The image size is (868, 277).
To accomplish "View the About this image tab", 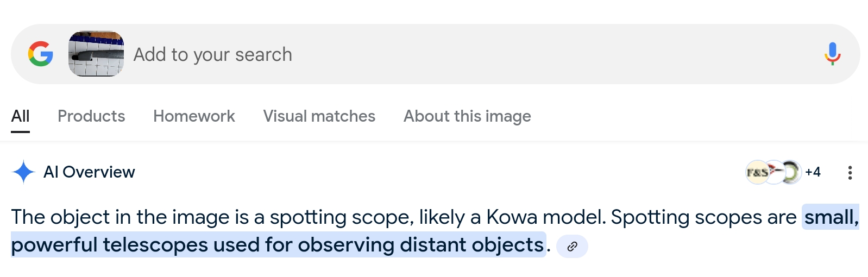I will pos(467,116).
